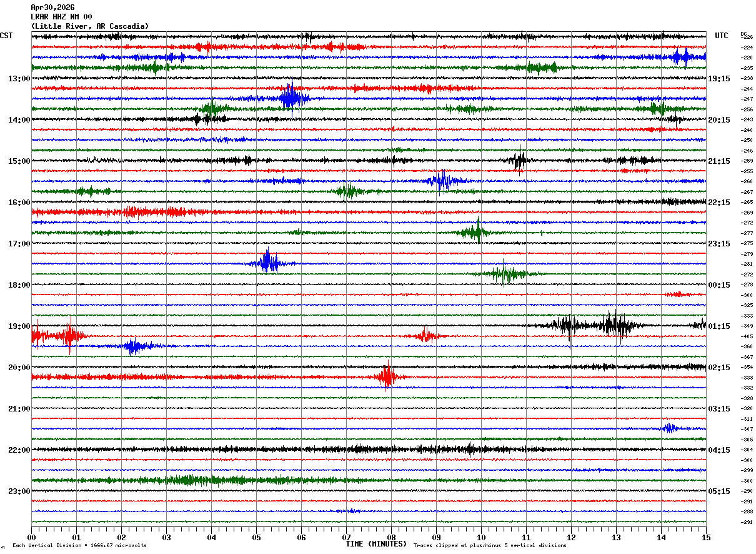This screenshot has height=554, width=756.
Task: Select the 23:00 CST hour label
Action: point(19,491)
